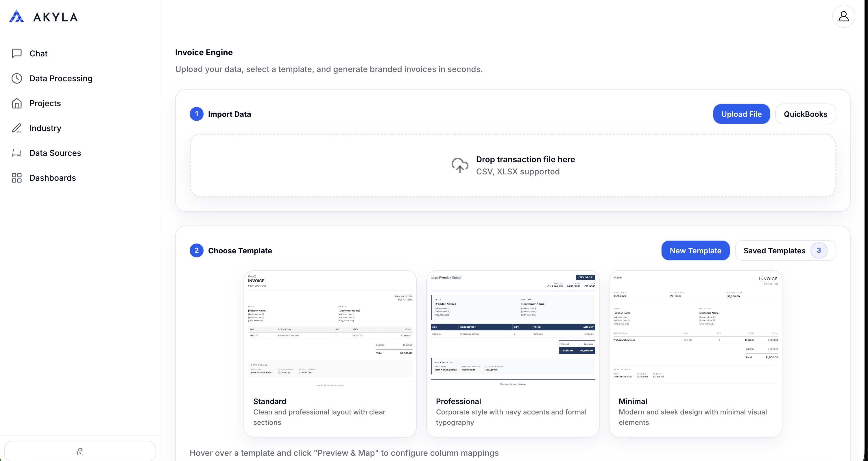Viewport: 868px width, 461px height.
Task: Select the Data Sources drive icon
Action: click(17, 153)
